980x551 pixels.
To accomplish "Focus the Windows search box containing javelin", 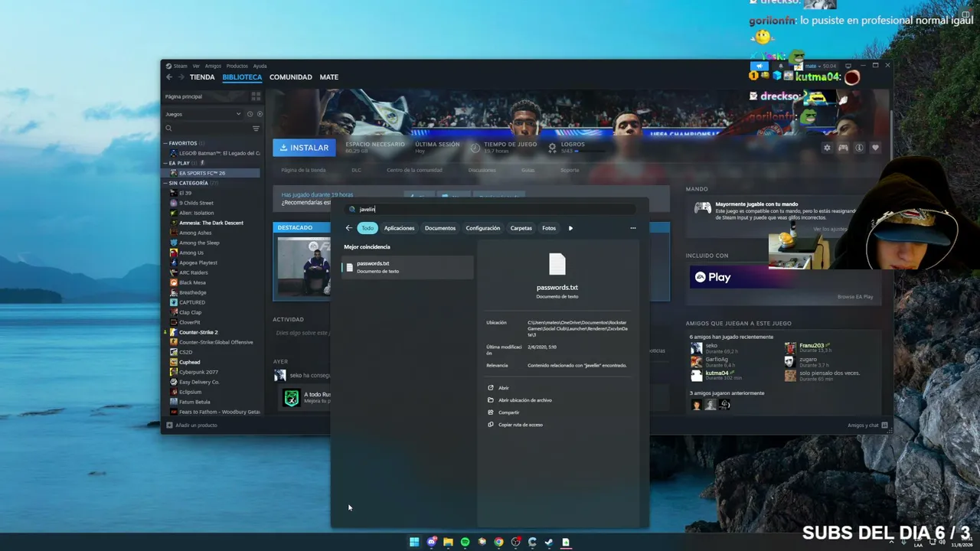I will pyautogui.click(x=490, y=209).
